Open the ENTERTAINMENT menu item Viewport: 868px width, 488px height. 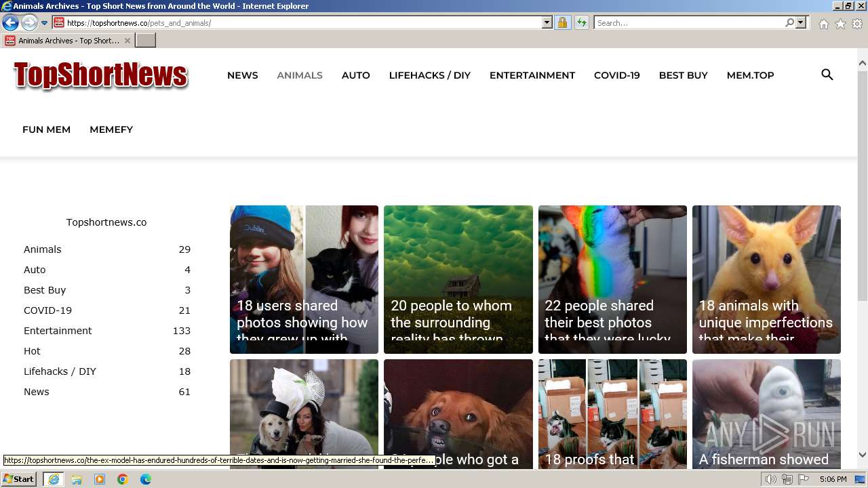click(x=532, y=75)
